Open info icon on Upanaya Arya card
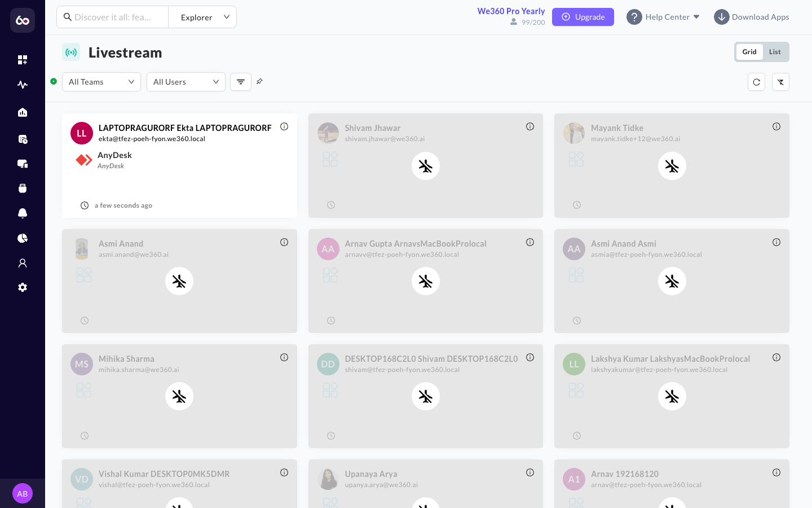 [x=530, y=472]
